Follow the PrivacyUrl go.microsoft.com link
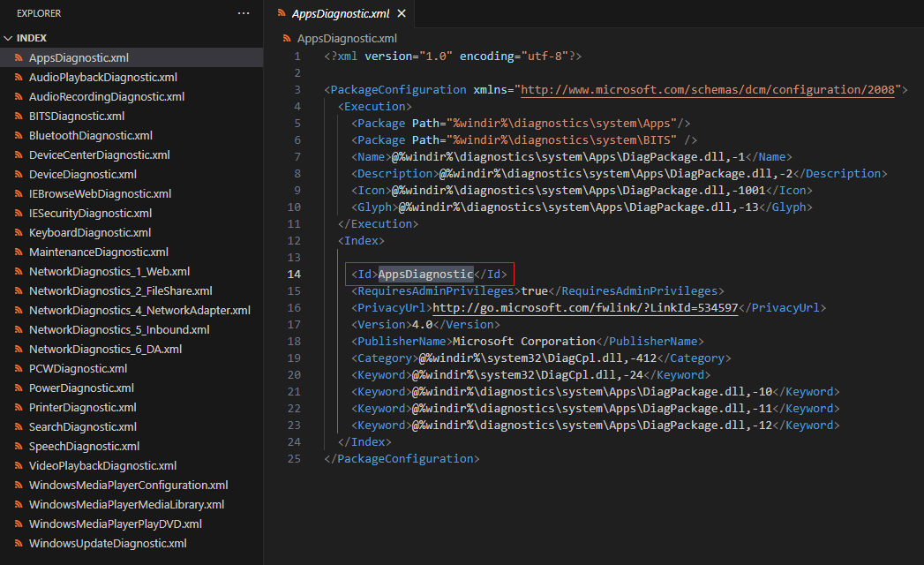Viewport: 924px width, 565px height. point(584,308)
